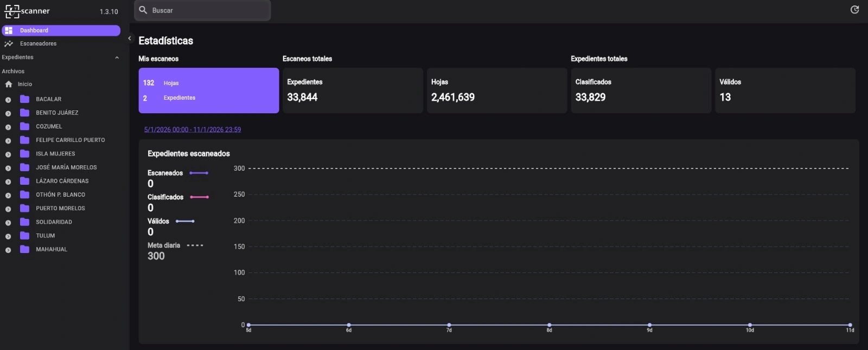Viewport: 868px width, 350px height.
Task: Expand the BACALAR folder tree node
Action: pos(8,100)
